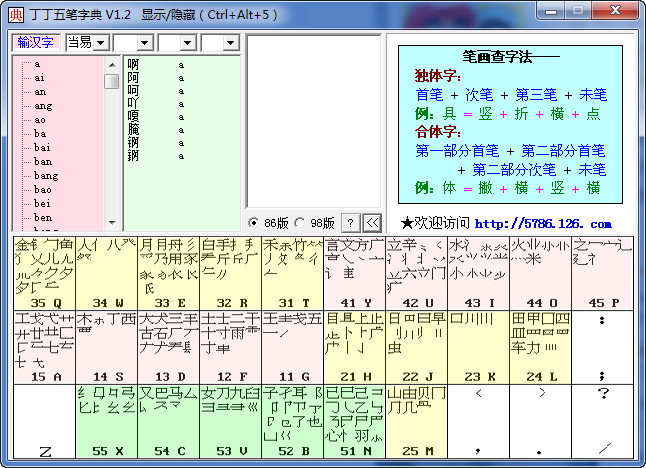Select character 啊 in the results list
The height and width of the screenshot is (468, 646).
[133, 64]
